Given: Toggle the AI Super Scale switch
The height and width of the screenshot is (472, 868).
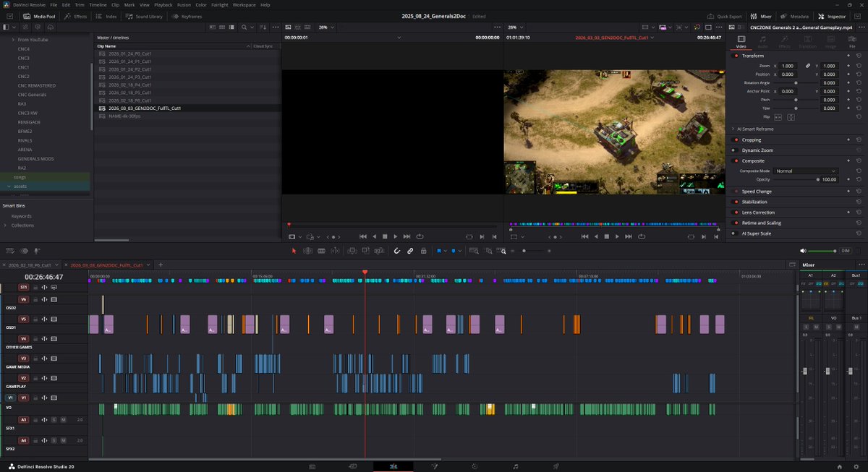Looking at the screenshot, I should pyautogui.click(x=736, y=233).
